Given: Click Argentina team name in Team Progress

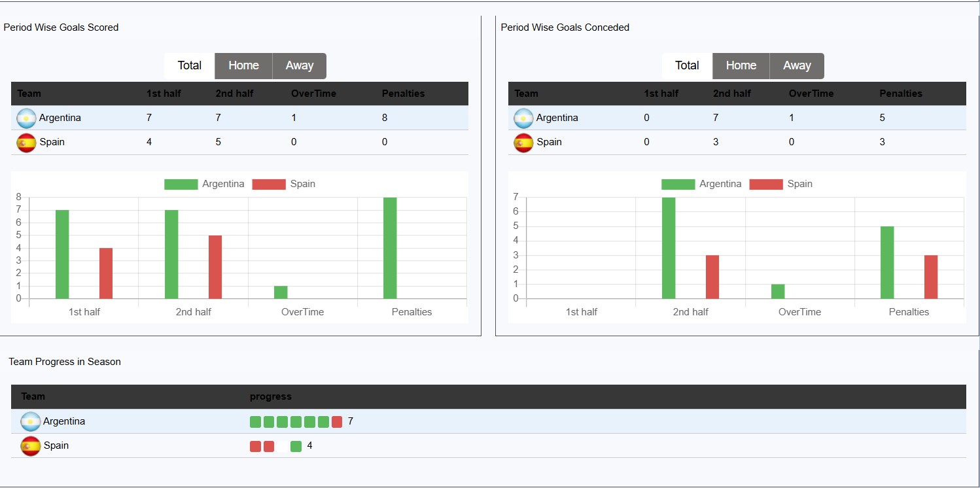Looking at the screenshot, I should pos(64,421).
